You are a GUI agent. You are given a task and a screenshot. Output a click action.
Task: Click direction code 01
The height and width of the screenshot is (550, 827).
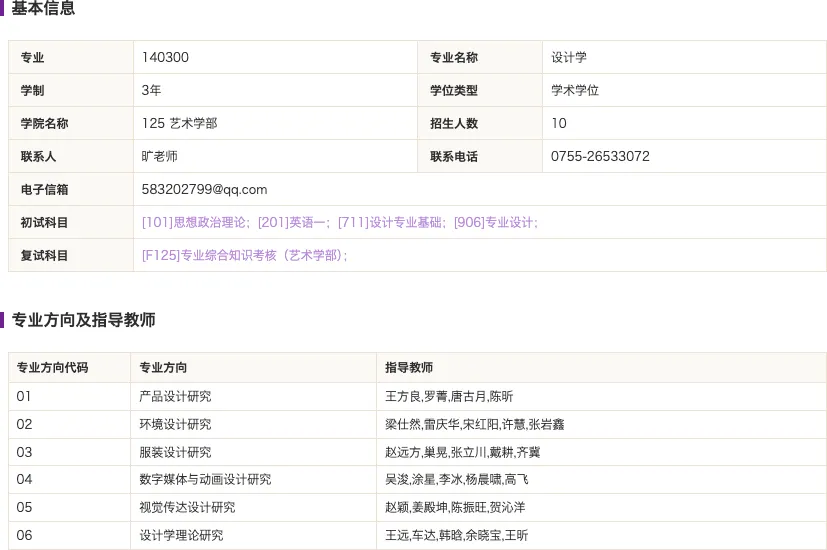tap(24, 396)
